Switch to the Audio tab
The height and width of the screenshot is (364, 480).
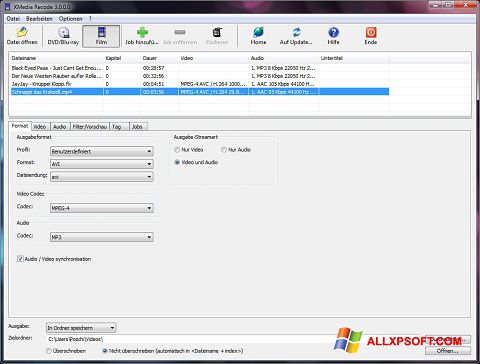tap(59, 127)
